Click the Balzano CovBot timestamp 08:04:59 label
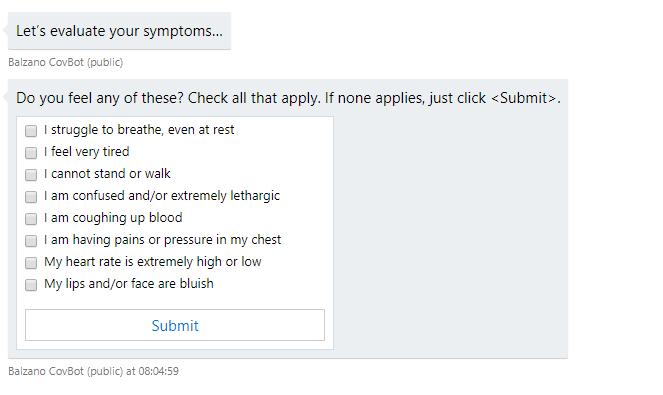The image size is (663, 395). (x=93, y=371)
